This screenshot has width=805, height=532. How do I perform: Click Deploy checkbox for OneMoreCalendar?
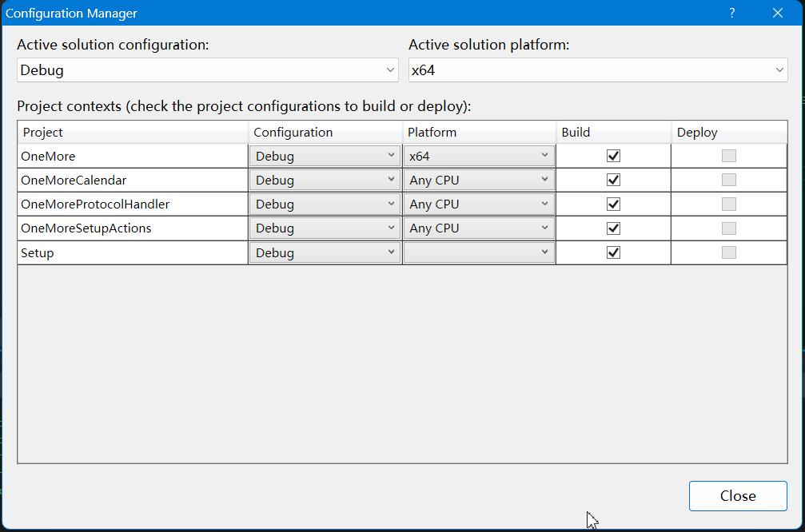pos(729,180)
